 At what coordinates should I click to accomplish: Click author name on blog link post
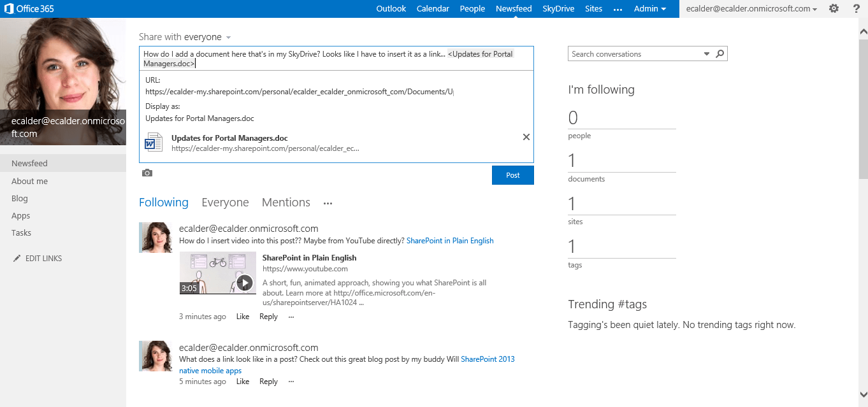click(x=249, y=348)
